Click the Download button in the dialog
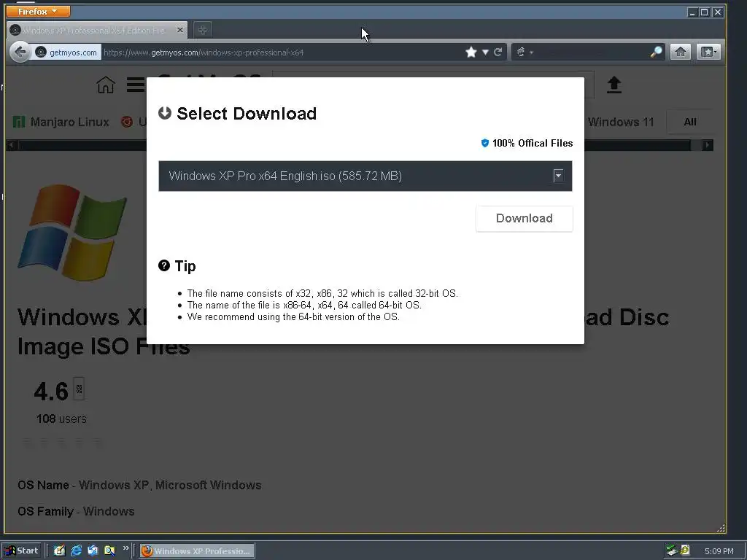This screenshot has width=747, height=560. click(524, 219)
